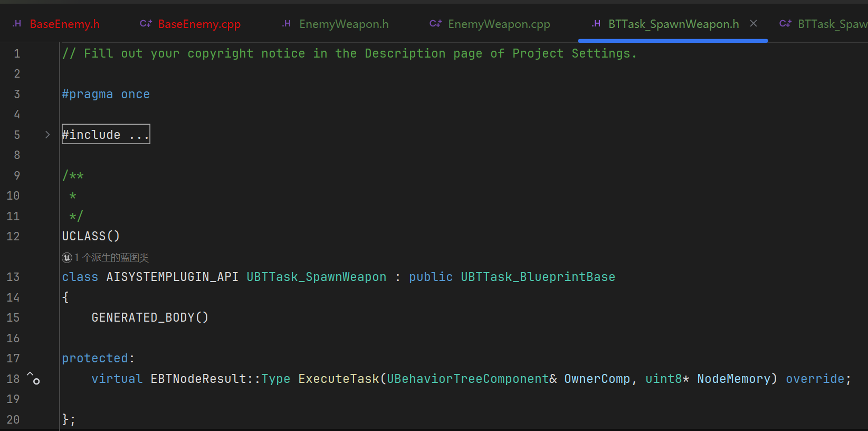Switch to the BaseEnemy.cpp tab
868x431 pixels.
point(190,24)
